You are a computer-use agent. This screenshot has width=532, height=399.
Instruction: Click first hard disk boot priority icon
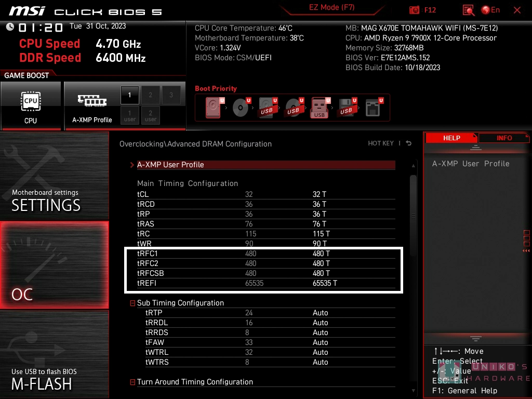(x=215, y=108)
